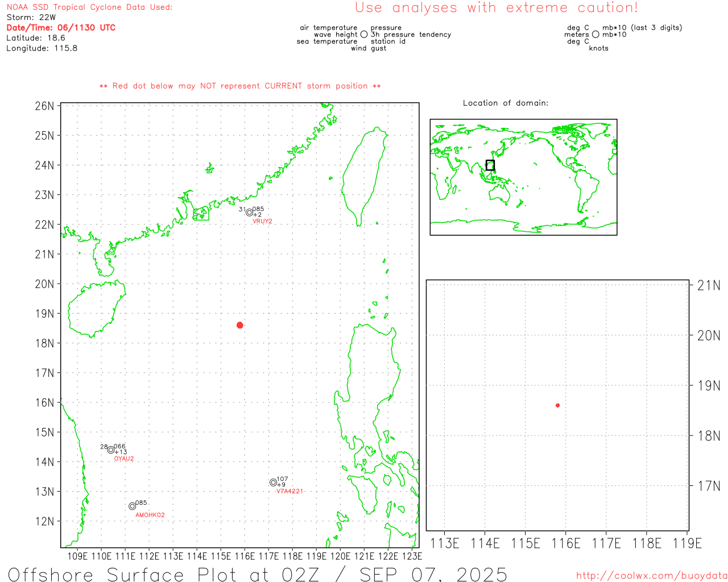Click 'NOAA SSD Tropical Cyclone Data Used' header
The image size is (728, 582).
[x=89, y=7]
